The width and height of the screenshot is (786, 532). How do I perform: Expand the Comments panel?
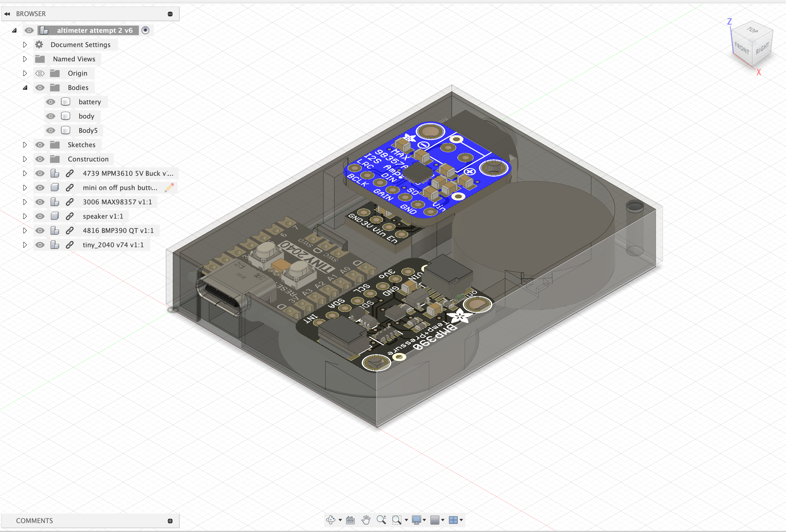click(x=170, y=521)
